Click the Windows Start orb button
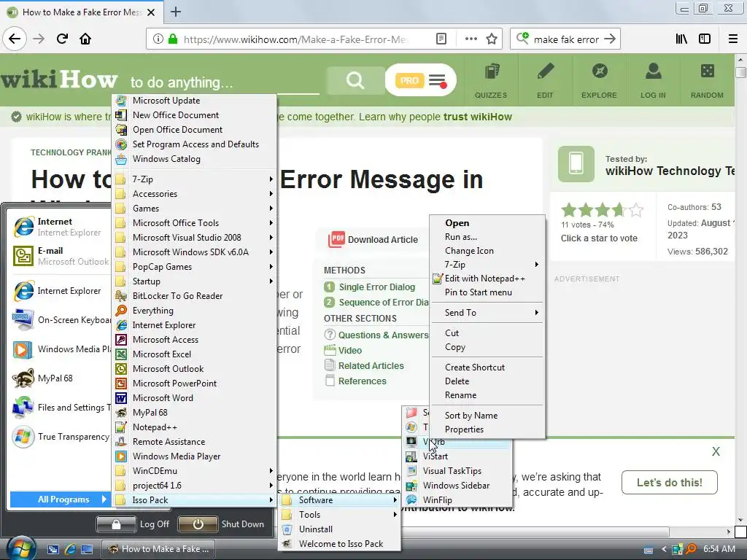 pos(20,548)
